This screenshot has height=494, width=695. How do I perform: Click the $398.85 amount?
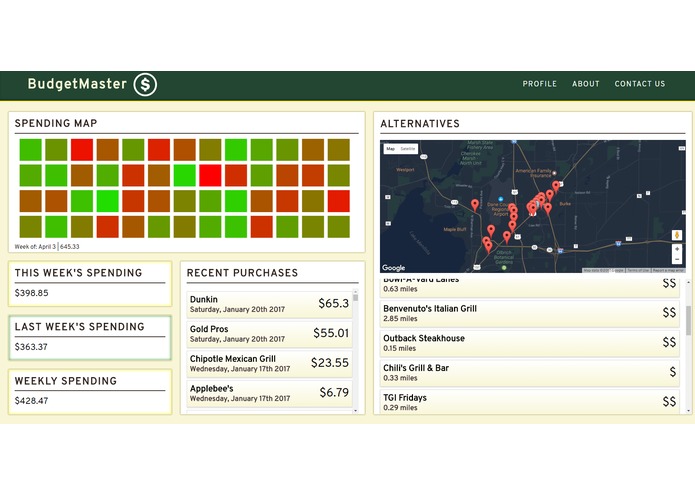31,293
